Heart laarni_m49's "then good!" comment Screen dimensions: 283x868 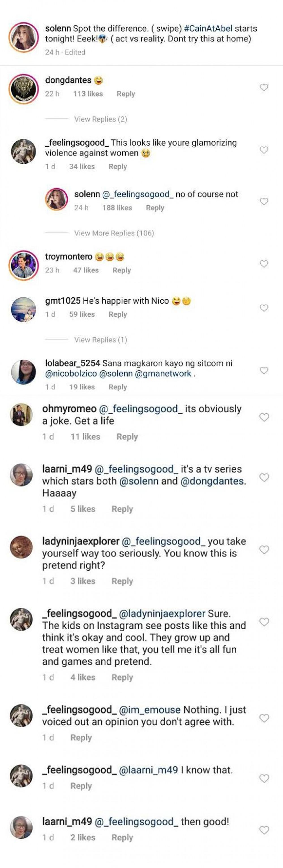point(264,830)
